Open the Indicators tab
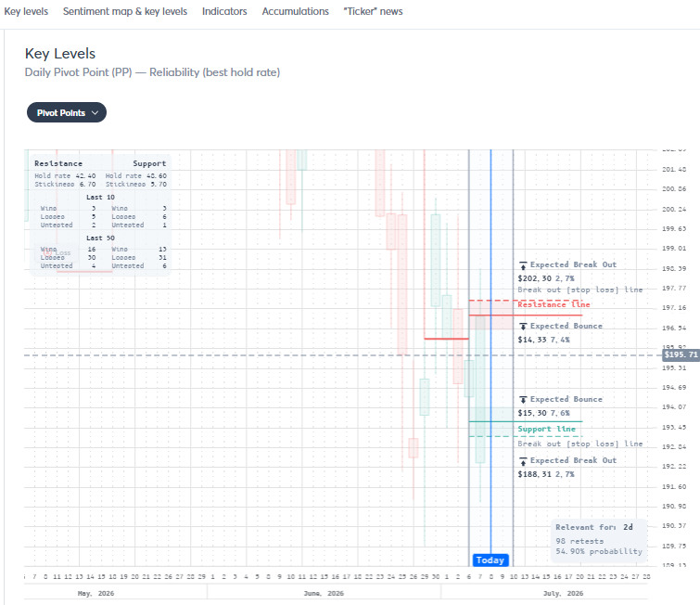This screenshot has height=605, width=700. [x=224, y=12]
